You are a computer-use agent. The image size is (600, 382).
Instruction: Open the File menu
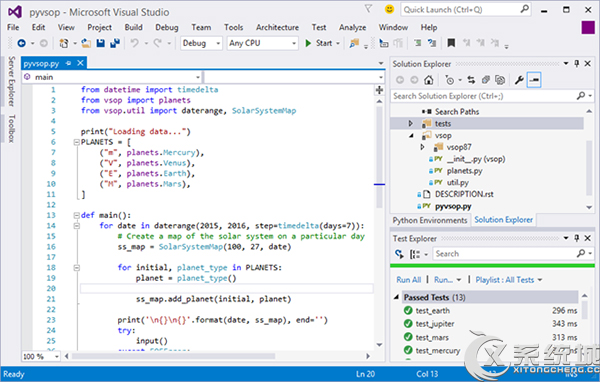[x=13, y=27]
